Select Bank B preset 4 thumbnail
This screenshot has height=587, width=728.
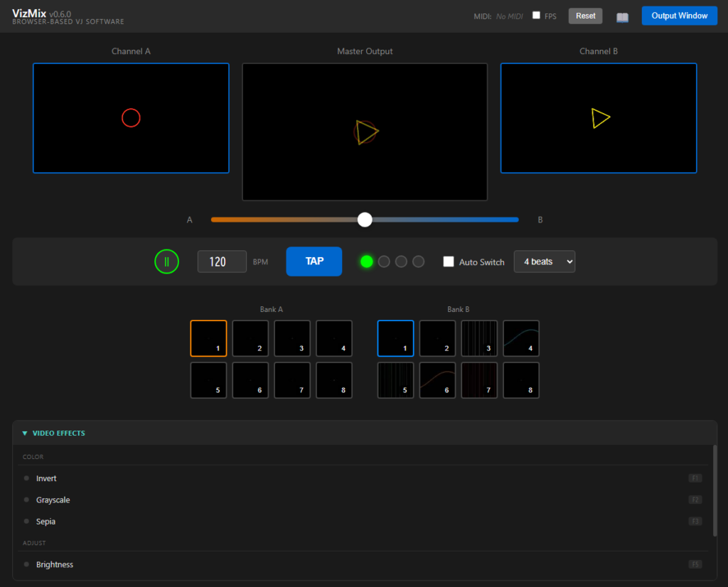click(x=521, y=338)
